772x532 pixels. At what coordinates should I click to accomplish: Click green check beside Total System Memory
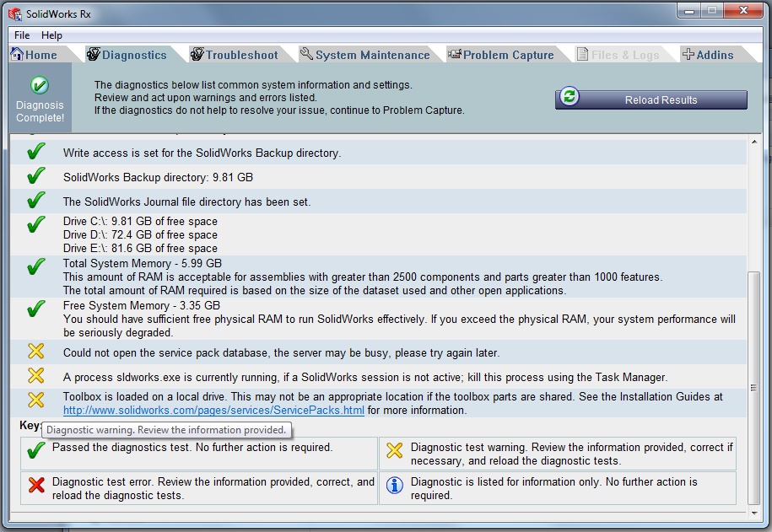[36, 266]
